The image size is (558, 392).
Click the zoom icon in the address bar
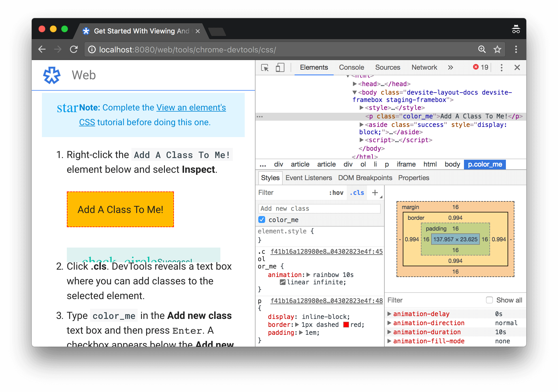click(x=482, y=49)
